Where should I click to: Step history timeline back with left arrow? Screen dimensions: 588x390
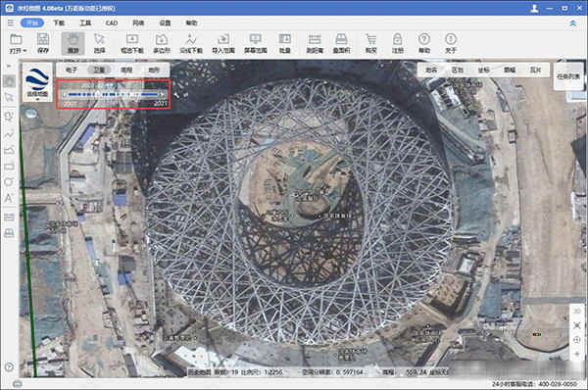pyautogui.click(x=66, y=94)
